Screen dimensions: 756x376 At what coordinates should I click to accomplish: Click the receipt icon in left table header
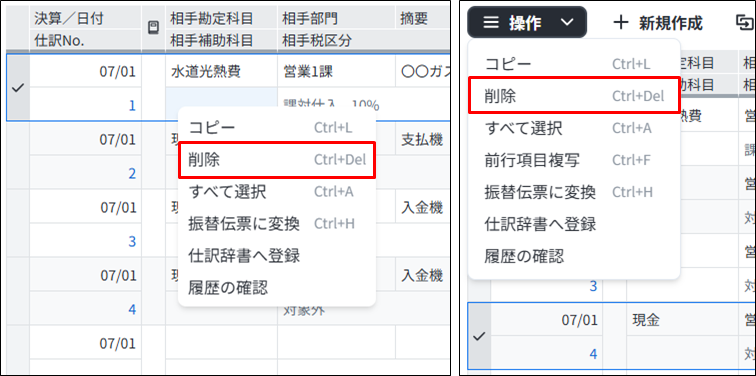[153, 28]
